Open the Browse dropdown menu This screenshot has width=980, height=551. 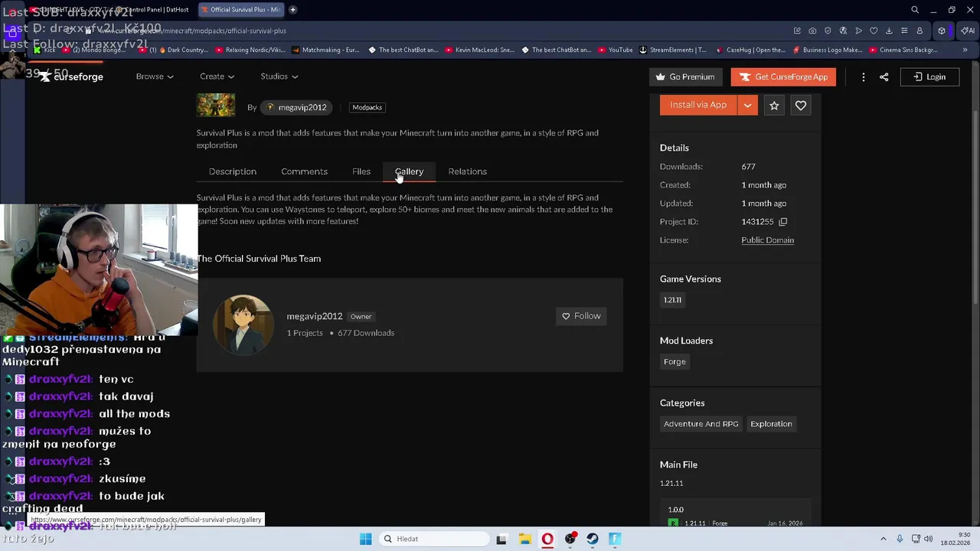pyautogui.click(x=155, y=77)
